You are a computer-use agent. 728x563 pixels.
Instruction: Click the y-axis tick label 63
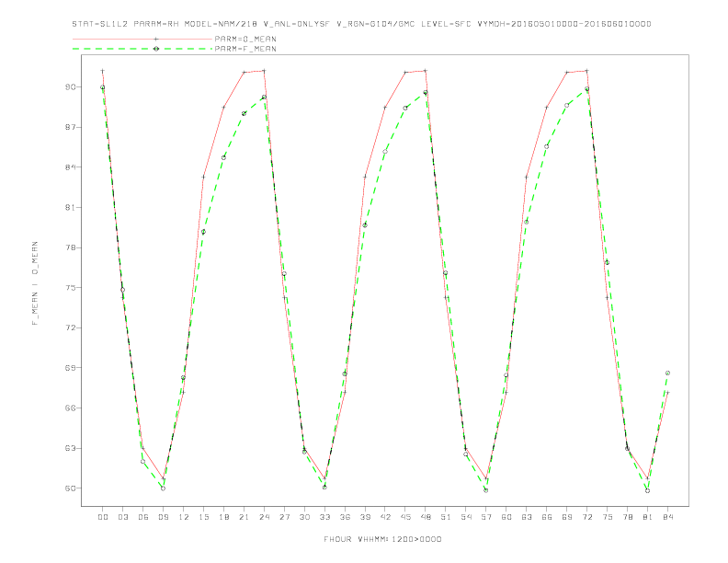pos(71,448)
